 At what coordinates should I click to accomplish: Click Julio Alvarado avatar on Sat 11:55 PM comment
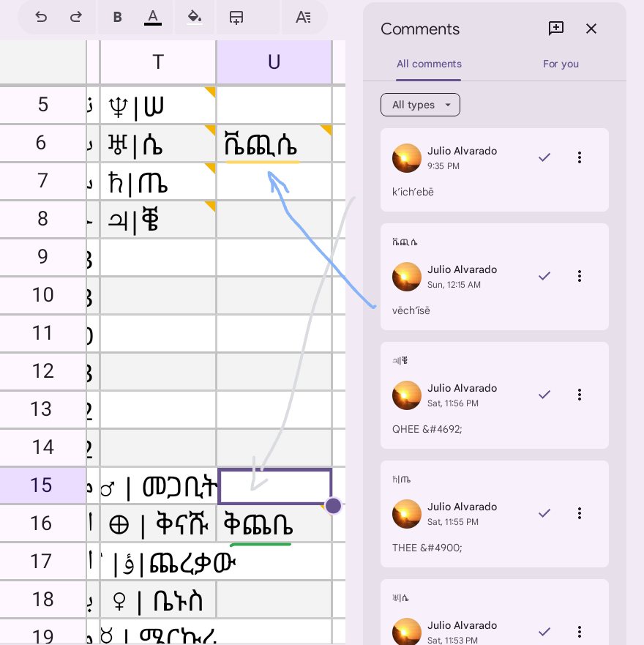(x=407, y=514)
